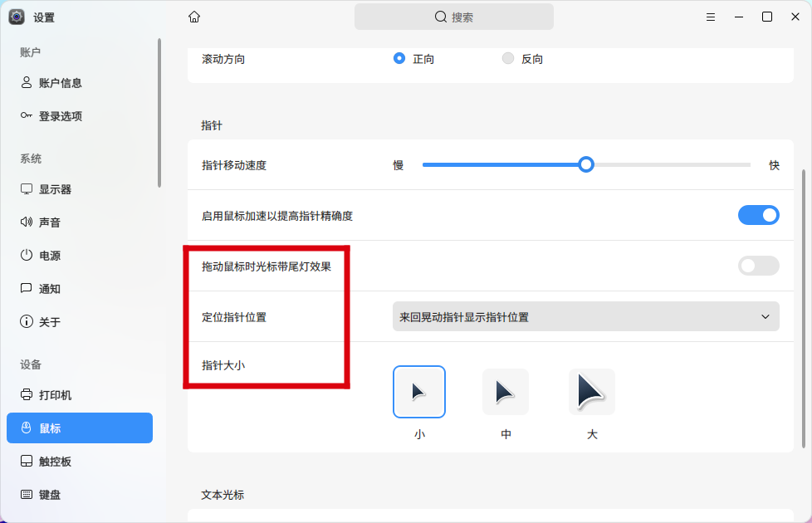Viewport: 812px width, 523px height.
Task: Click the main content vertical scrollbar
Action: 804,309
